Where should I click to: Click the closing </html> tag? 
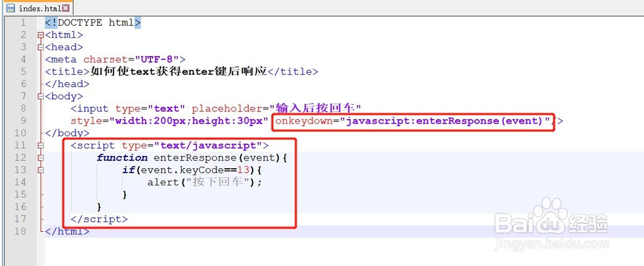(x=68, y=231)
